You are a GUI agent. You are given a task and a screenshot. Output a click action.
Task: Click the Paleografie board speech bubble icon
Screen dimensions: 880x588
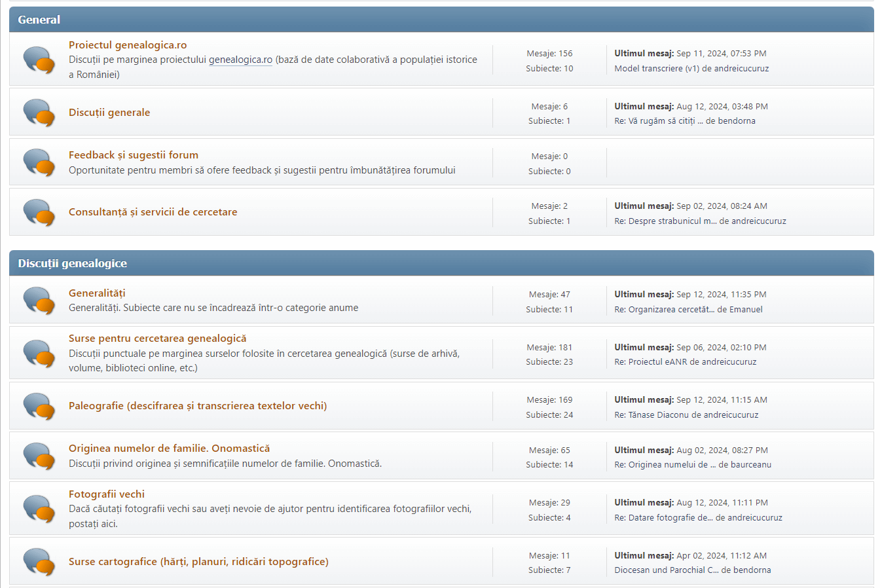click(x=39, y=407)
